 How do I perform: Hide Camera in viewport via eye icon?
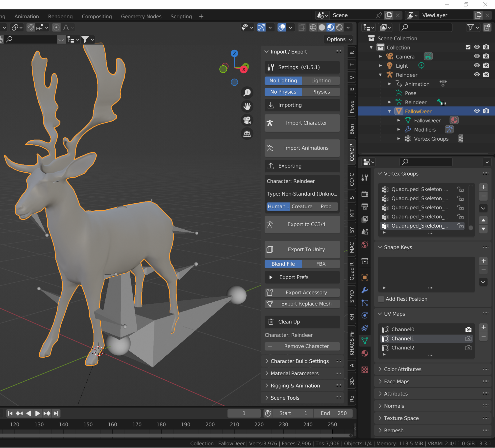pos(477,56)
